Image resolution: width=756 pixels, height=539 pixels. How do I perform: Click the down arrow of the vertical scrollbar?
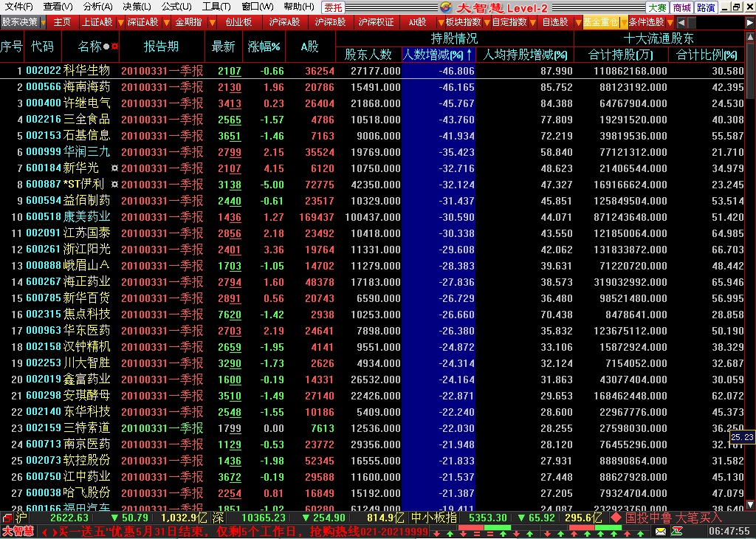pos(750,505)
